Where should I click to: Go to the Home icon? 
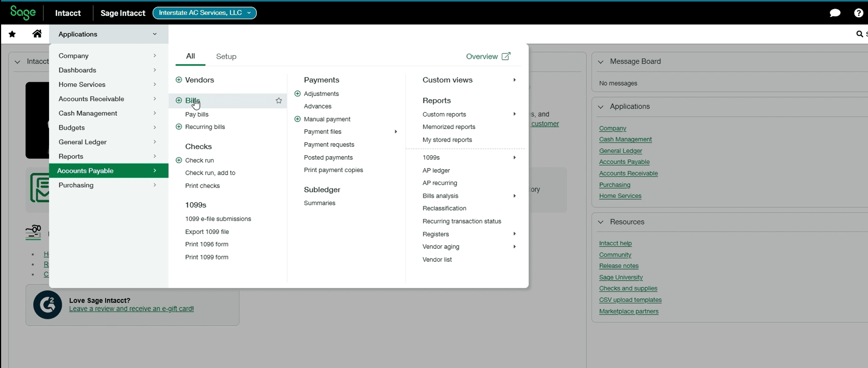coord(37,34)
